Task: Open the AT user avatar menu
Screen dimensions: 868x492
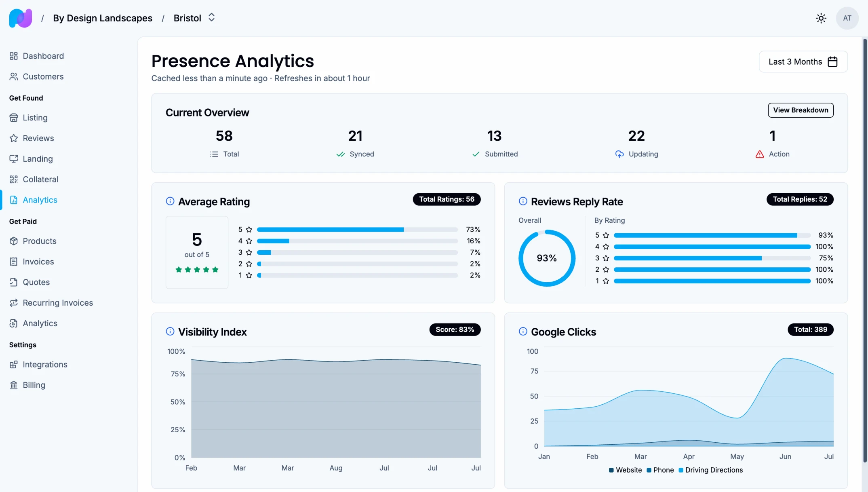Action: pos(847,18)
